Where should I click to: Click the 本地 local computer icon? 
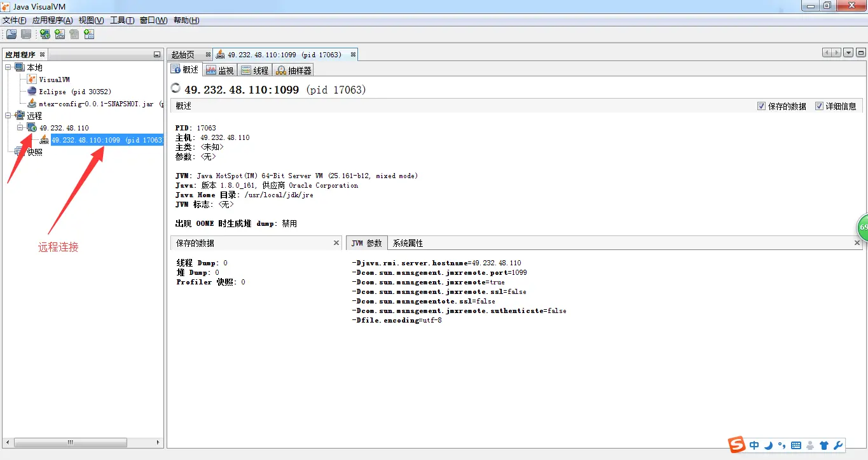pyautogui.click(x=20, y=67)
